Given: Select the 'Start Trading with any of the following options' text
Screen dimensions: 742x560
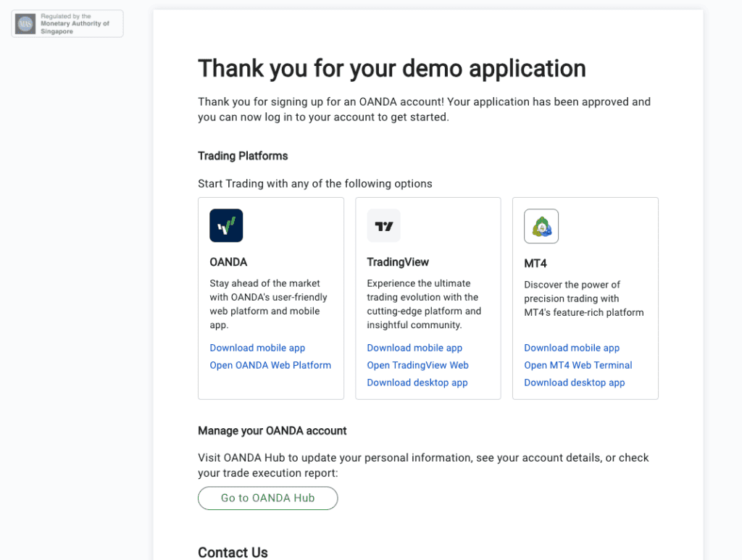Looking at the screenshot, I should point(315,183).
